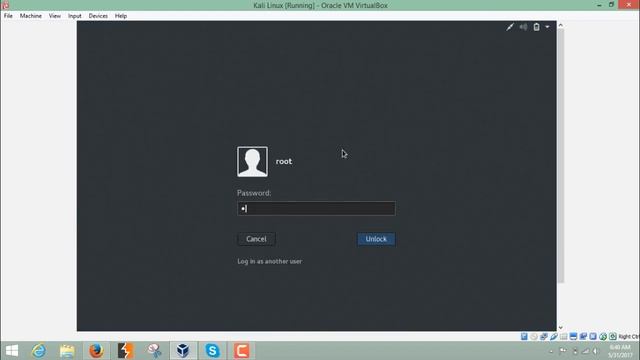The width and height of the screenshot is (640, 360).
Task: Open the Devices menu
Action: [98, 16]
